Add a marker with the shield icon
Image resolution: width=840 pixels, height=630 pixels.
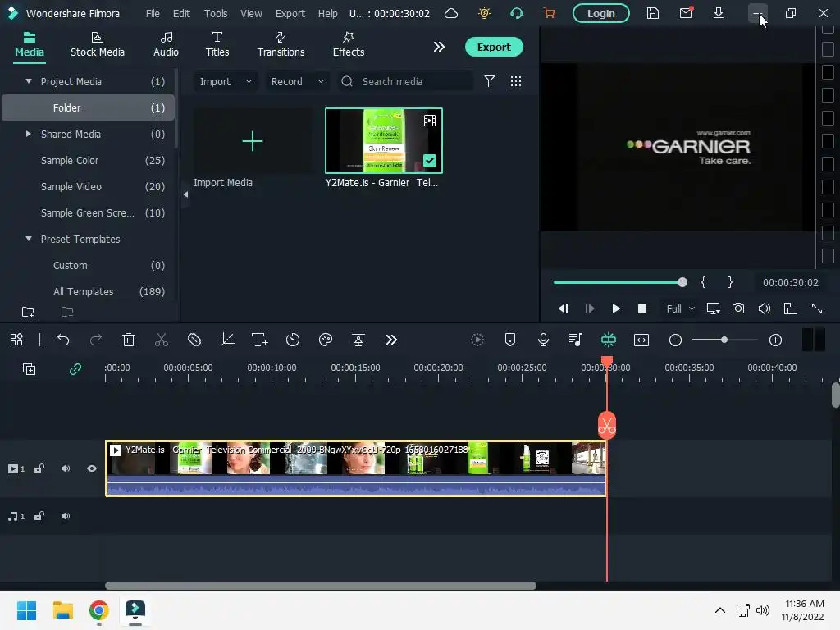510,340
